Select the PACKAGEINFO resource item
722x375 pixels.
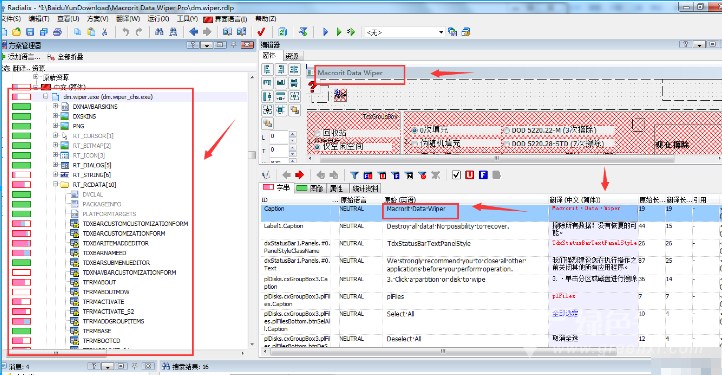click(102, 204)
